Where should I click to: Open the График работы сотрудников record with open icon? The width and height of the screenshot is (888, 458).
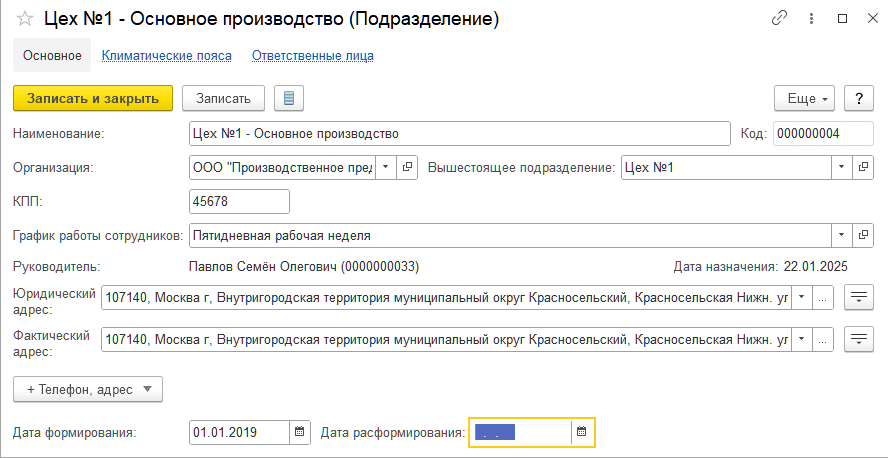point(863,235)
